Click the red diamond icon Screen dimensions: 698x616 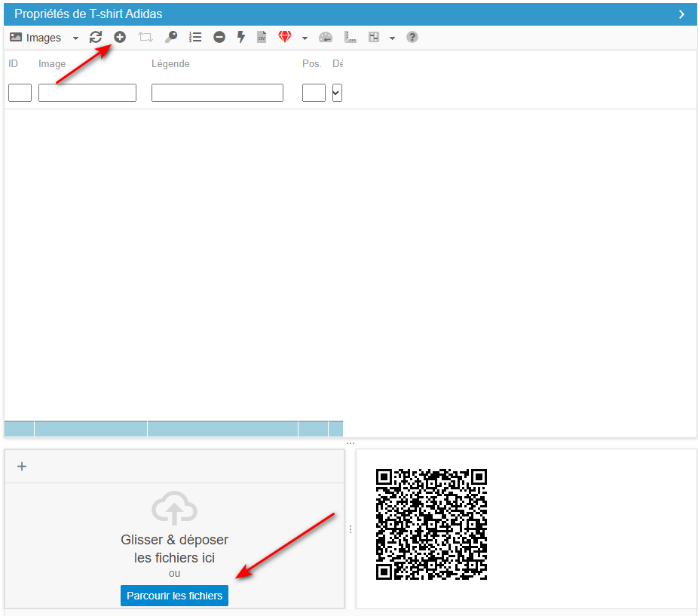tap(285, 36)
